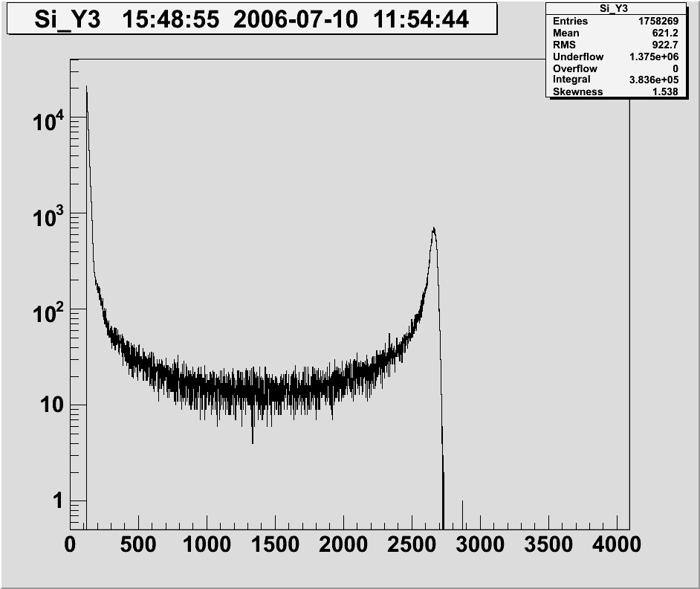This screenshot has width=700, height=589.
Task: Click the tall left peak top near channel 100
Action: 86,87
